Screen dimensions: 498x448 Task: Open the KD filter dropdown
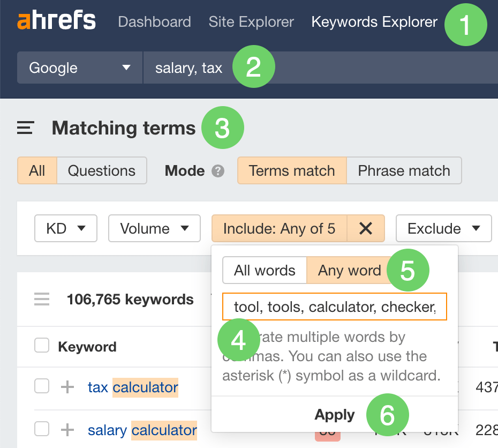pos(65,228)
